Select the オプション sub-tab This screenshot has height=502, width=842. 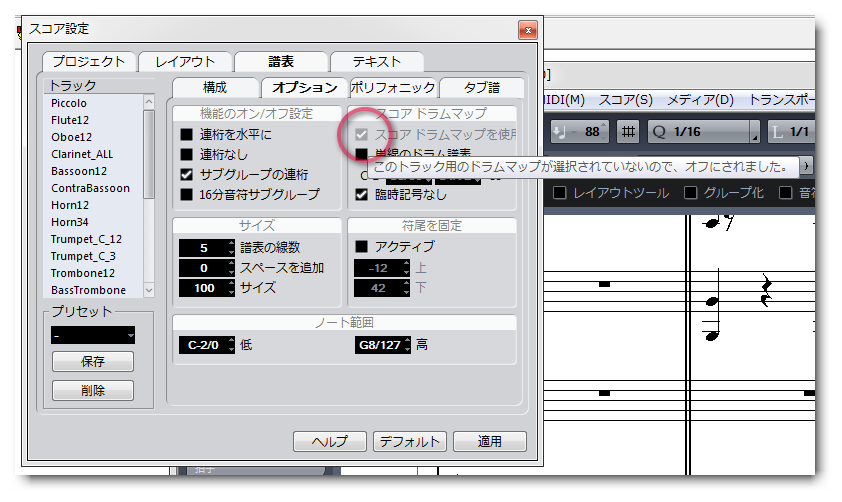[304, 88]
